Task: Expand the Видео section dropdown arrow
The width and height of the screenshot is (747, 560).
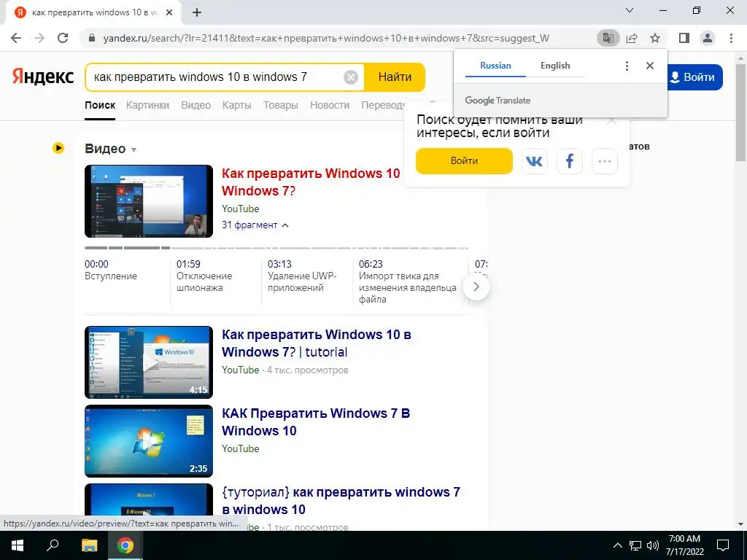Action: [x=134, y=150]
